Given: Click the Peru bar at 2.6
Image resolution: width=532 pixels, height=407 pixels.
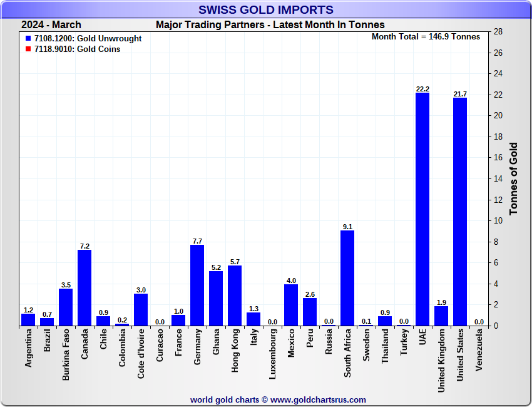Looking at the screenshot, I should click(x=310, y=312).
